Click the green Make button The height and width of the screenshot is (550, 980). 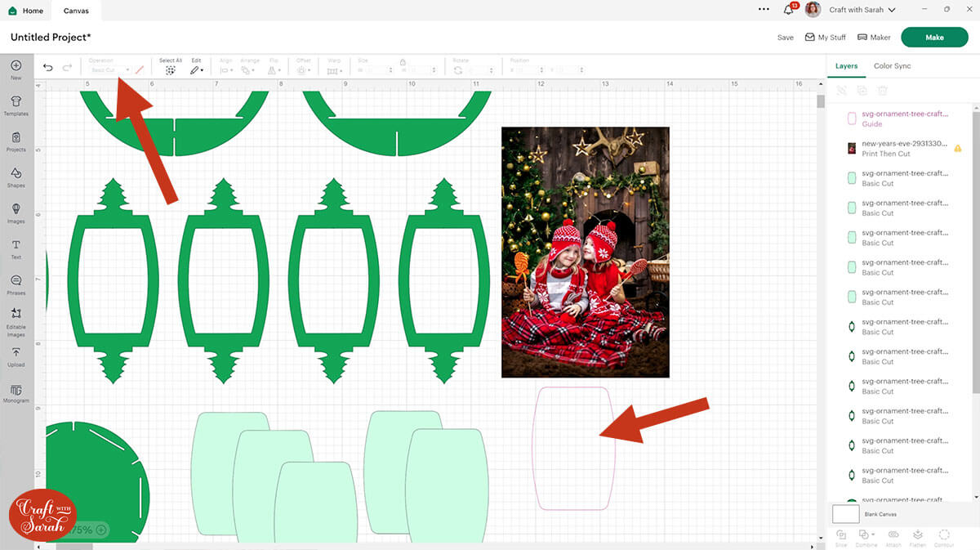934,38
